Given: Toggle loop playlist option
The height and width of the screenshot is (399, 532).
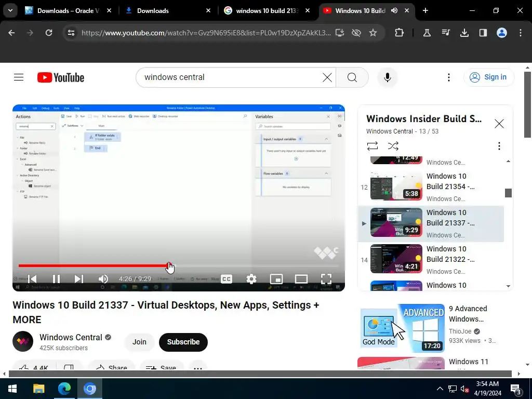Looking at the screenshot, I should [372, 146].
